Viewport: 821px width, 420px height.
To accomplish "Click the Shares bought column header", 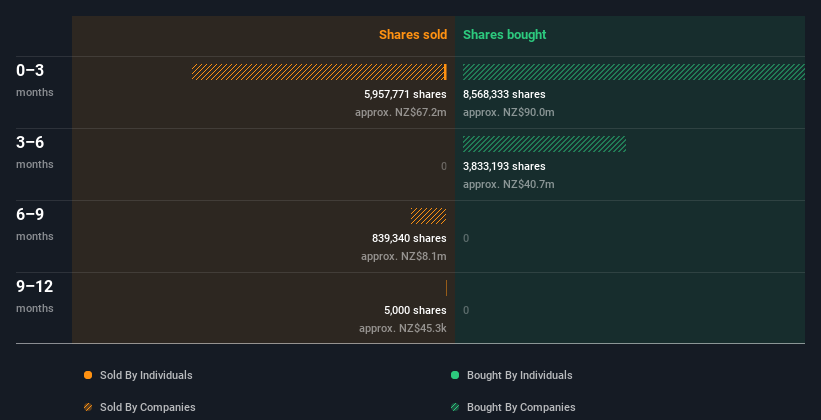I will point(504,35).
